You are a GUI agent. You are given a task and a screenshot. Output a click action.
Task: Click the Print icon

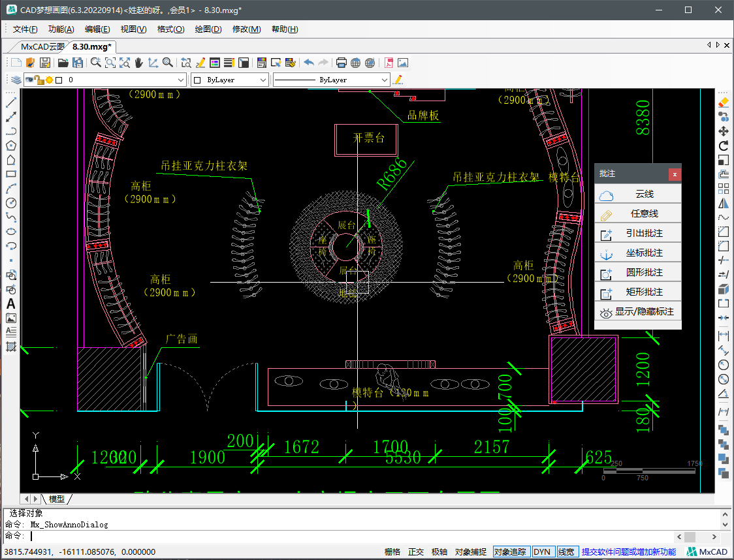342,63
